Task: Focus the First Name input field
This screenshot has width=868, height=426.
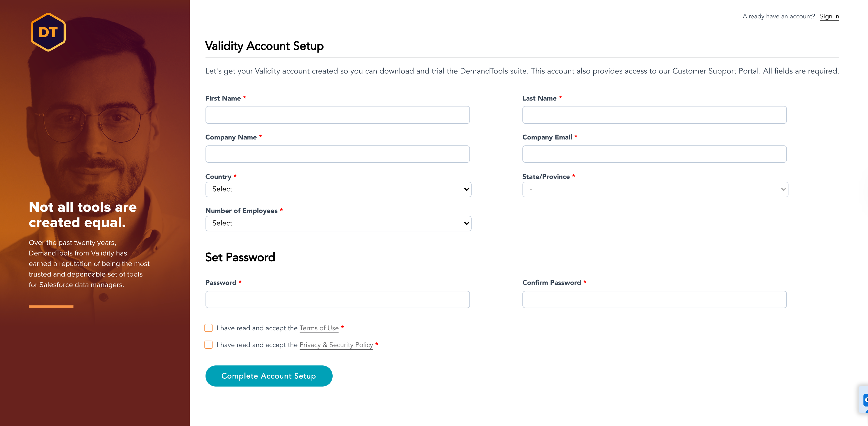Action: pyautogui.click(x=338, y=115)
